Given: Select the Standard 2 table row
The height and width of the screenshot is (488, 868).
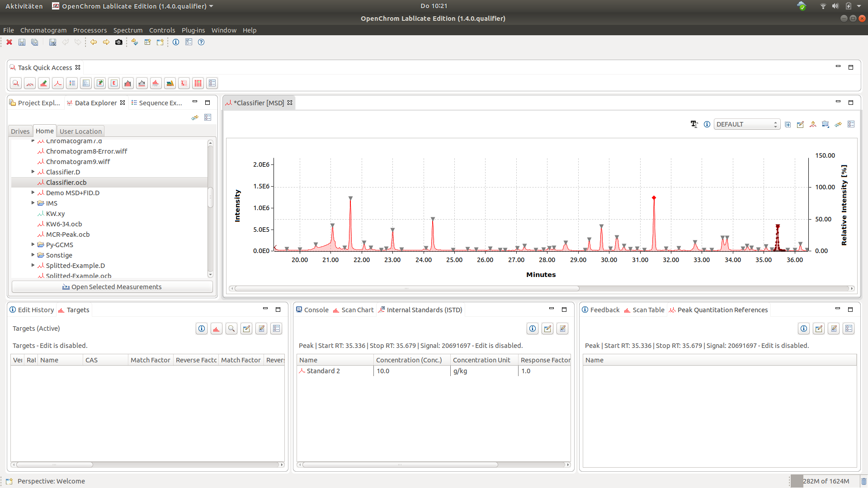Looking at the screenshot, I should click(434, 371).
